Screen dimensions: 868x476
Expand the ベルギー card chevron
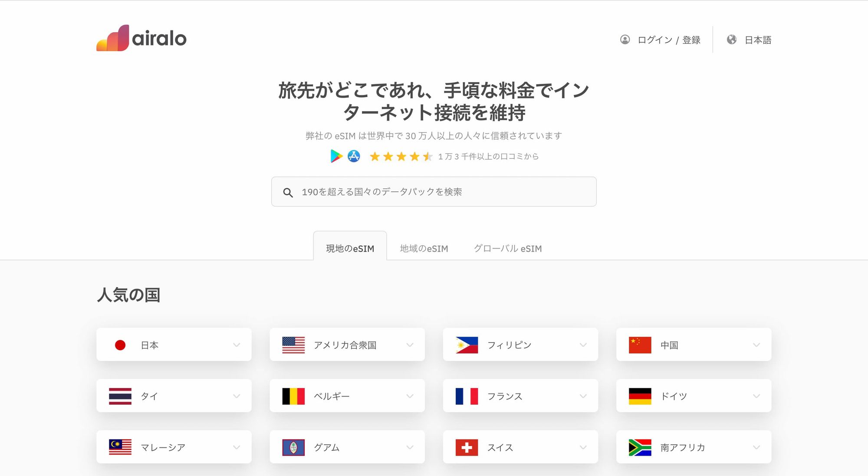point(410,396)
